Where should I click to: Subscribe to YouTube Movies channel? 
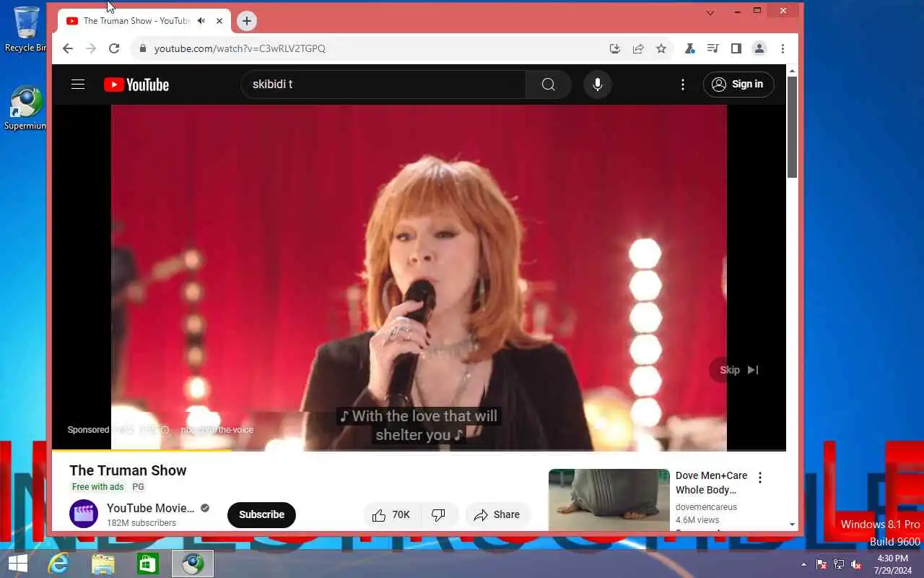coord(261,514)
